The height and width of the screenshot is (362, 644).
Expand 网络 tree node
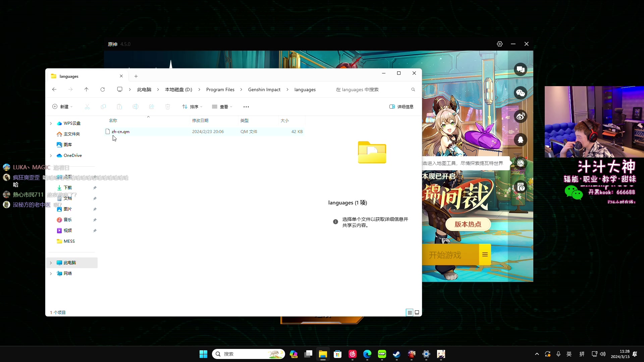pyautogui.click(x=51, y=274)
